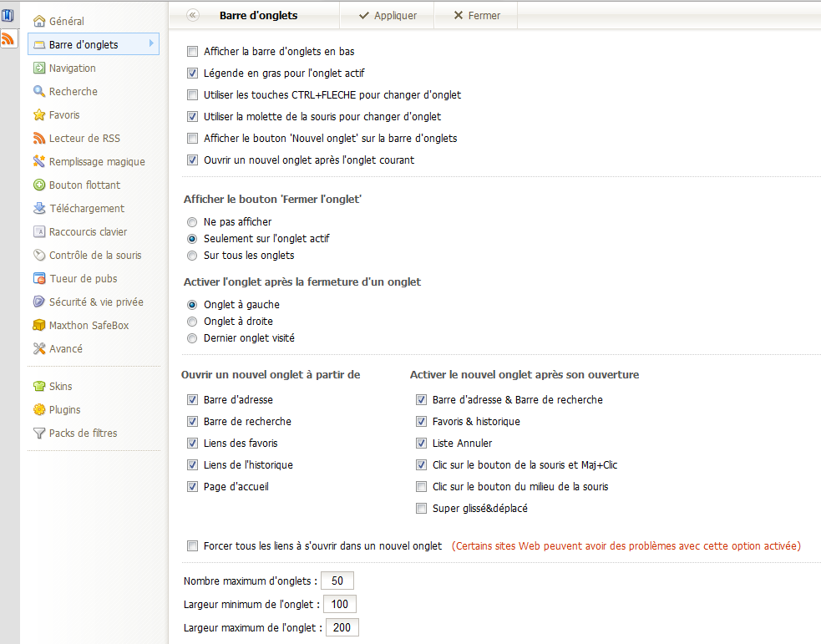
Task: Click the Favoris star icon
Action: click(39, 114)
